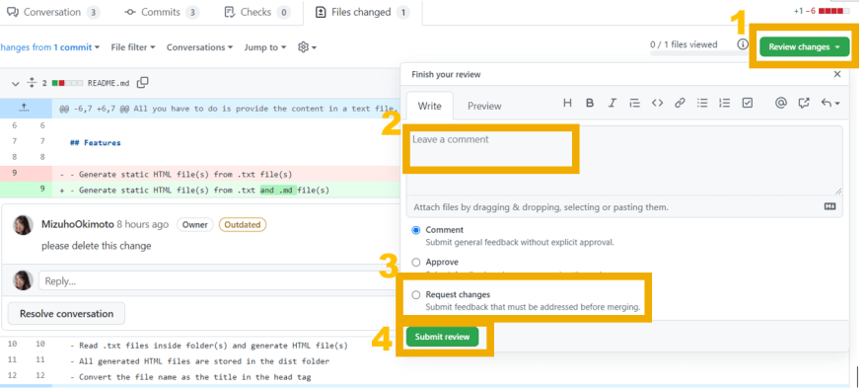This screenshot has height=391, width=868.
Task: Select the Comment radio option
Action: point(415,230)
